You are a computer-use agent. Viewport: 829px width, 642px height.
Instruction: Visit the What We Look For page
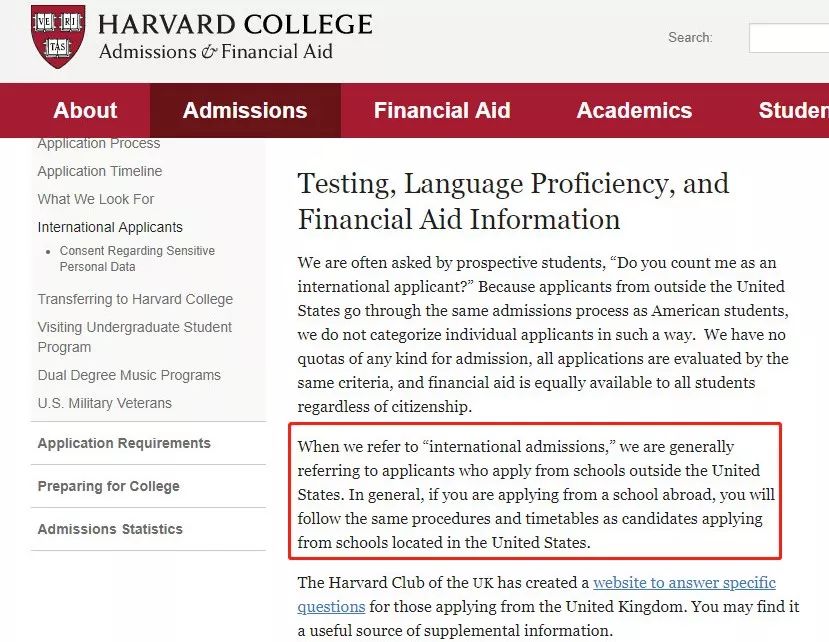96,199
